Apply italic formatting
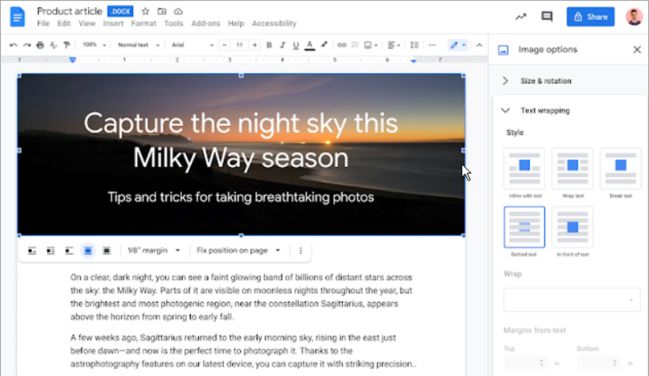Screen dimensions: 649x376 282,45
